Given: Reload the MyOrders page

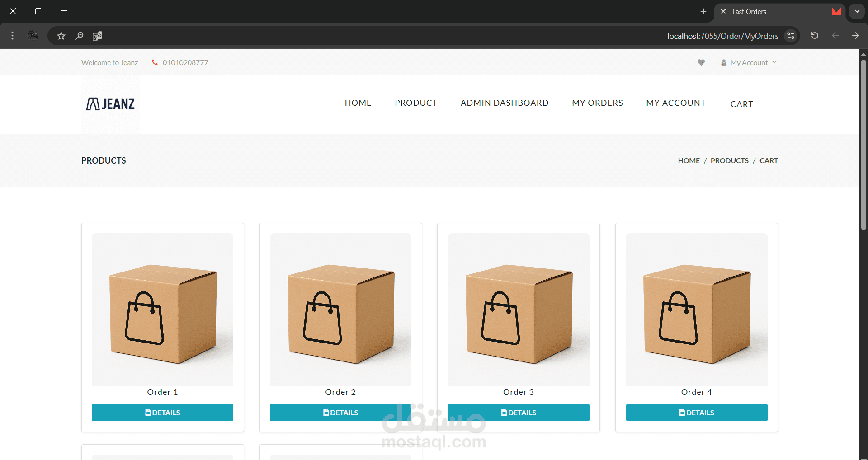Looking at the screenshot, I should click(x=815, y=36).
